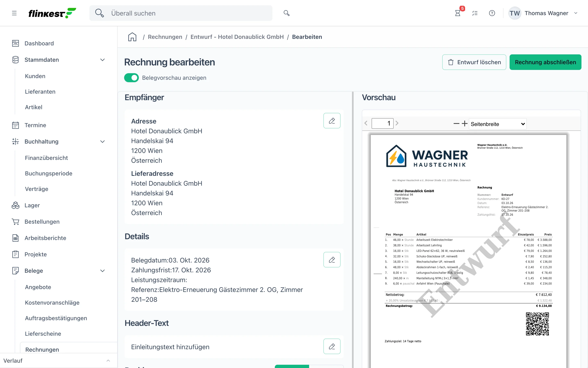This screenshot has width=588, height=368.
Task: Open Auftragsbestätigungen in sidebar
Action: tap(56, 318)
